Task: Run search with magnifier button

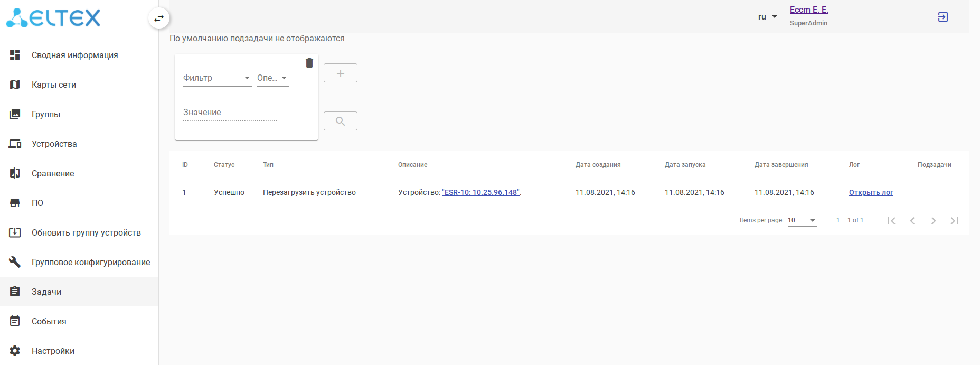Action: tap(340, 121)
